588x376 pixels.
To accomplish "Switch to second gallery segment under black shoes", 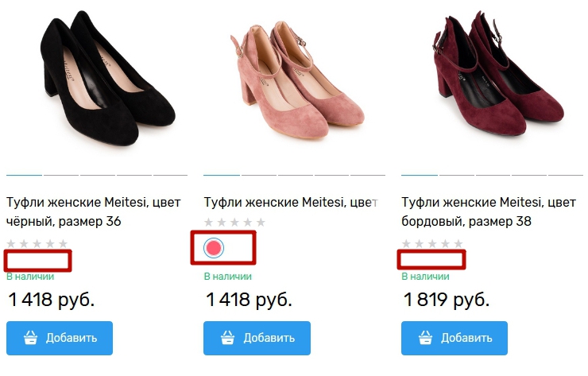I will pyautogui.click(x=60, y=174).
